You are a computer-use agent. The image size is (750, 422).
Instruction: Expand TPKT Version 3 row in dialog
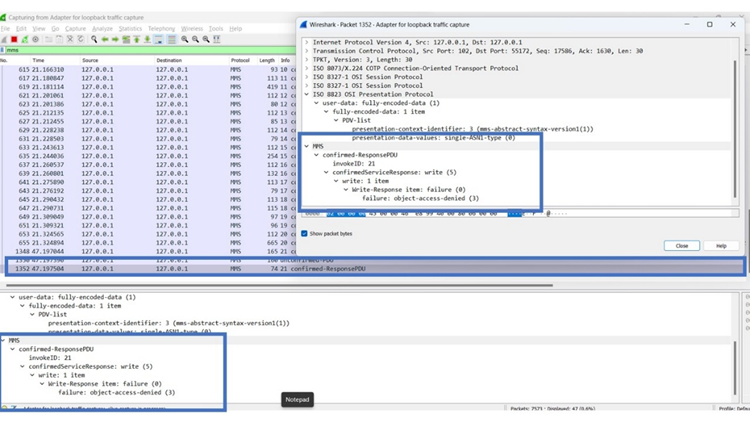tap(307, 59)
